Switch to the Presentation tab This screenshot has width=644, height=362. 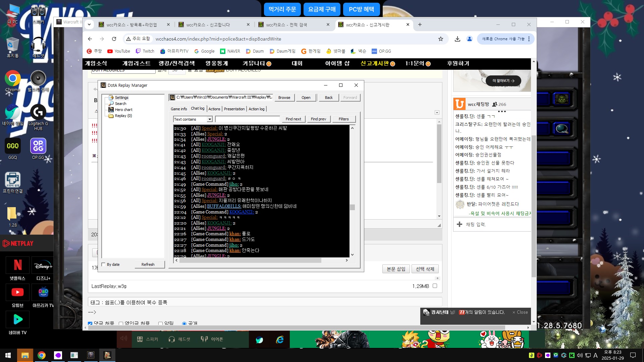click(x=234, y=109)
